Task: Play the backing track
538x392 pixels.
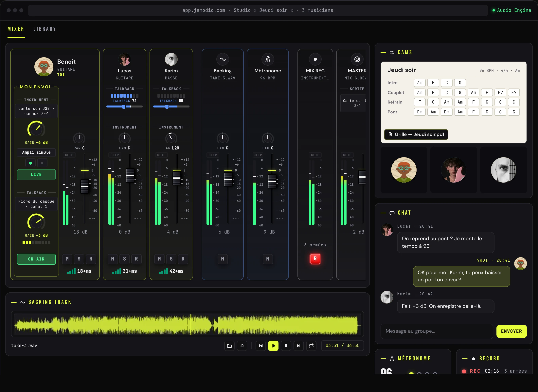Action: pos(273,346)
